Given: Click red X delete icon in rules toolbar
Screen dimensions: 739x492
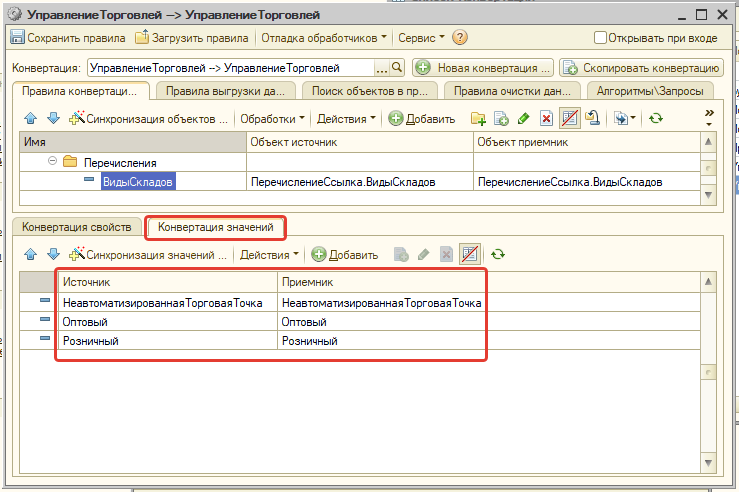Looking at the screenshot, I should point(546,119).
